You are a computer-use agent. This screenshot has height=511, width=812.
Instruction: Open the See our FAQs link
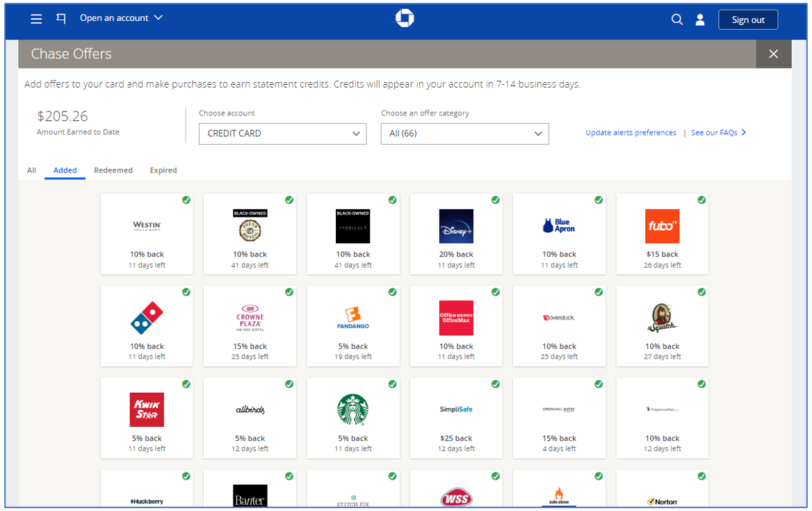tap(719, 133)
